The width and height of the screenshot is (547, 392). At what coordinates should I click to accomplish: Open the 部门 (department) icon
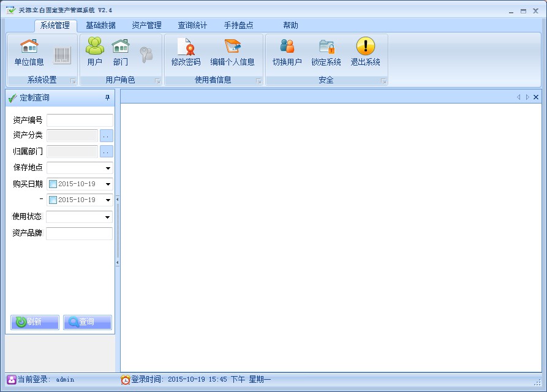click(121, 47)
